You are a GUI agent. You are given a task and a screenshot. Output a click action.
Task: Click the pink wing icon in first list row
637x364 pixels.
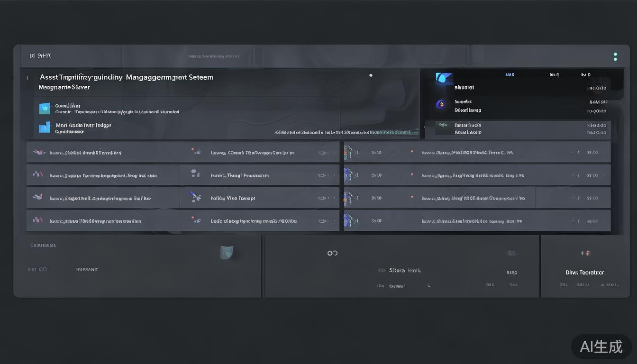pyautogui.click(x=38, y=152)
